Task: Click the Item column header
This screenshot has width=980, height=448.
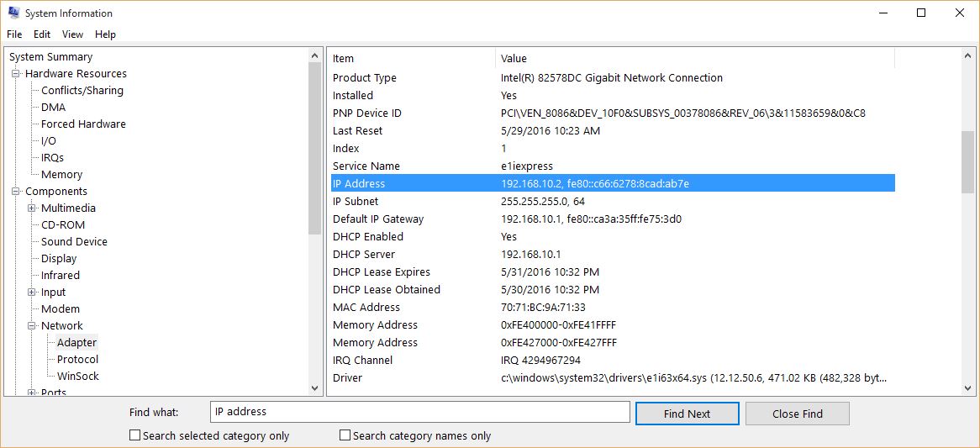Action: coord(412,59)
